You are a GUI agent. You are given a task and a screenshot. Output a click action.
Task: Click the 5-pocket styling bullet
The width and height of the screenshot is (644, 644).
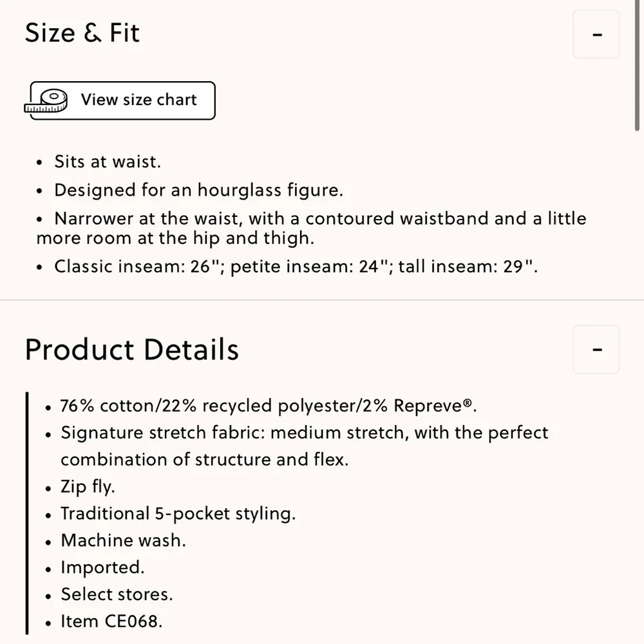point(178,513)
